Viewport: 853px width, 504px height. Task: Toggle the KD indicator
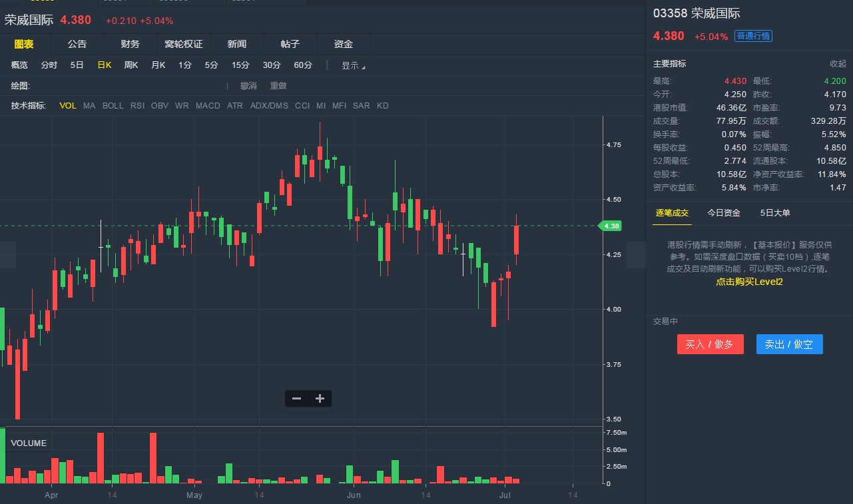coord(382,106)
